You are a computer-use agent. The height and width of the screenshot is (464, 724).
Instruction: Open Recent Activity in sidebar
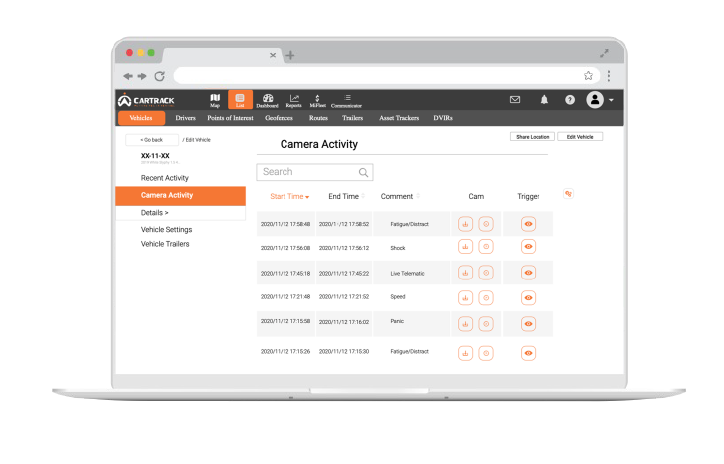(x=165, y=178)
